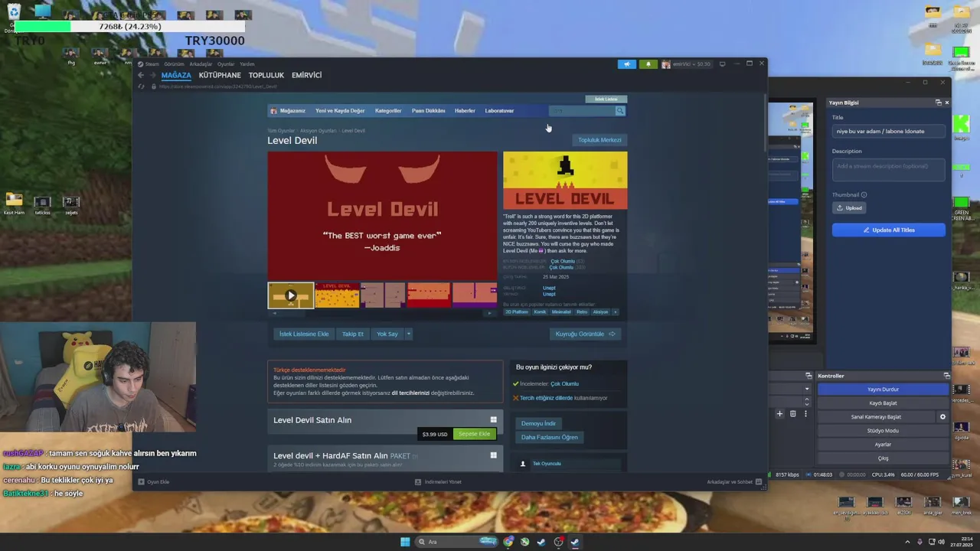Viewport: 980px width, 551px height.
Task: Switch to the KÜTÜPHANE tab
Action: [220, 75]
